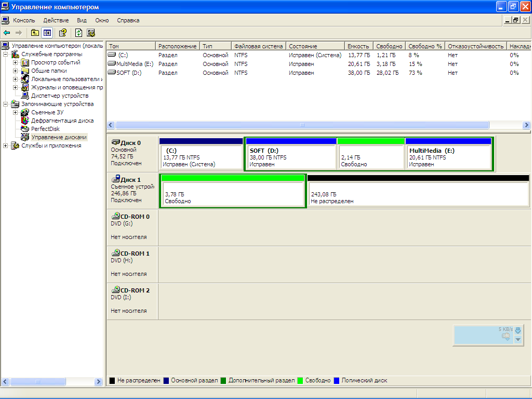Open the Действие menu
Screen dimensions: 532x399
[x=56, y=20]
